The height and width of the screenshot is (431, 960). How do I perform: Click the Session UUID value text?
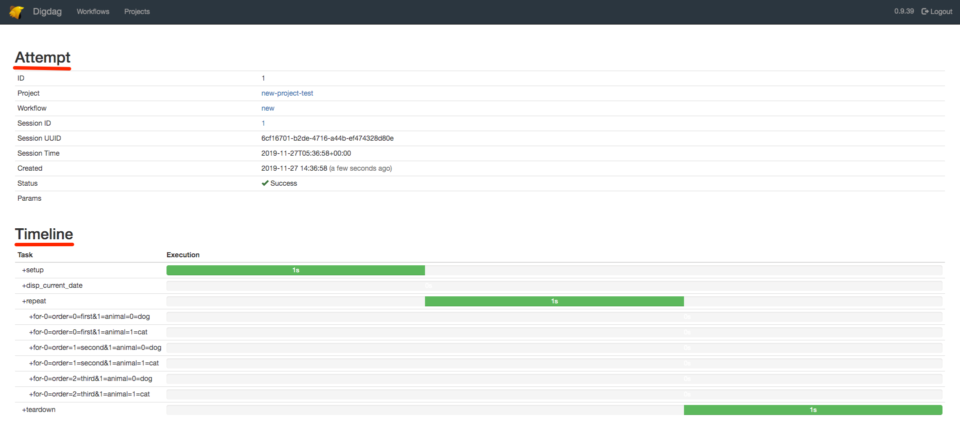pyautogui.click(x=327, y=138)
